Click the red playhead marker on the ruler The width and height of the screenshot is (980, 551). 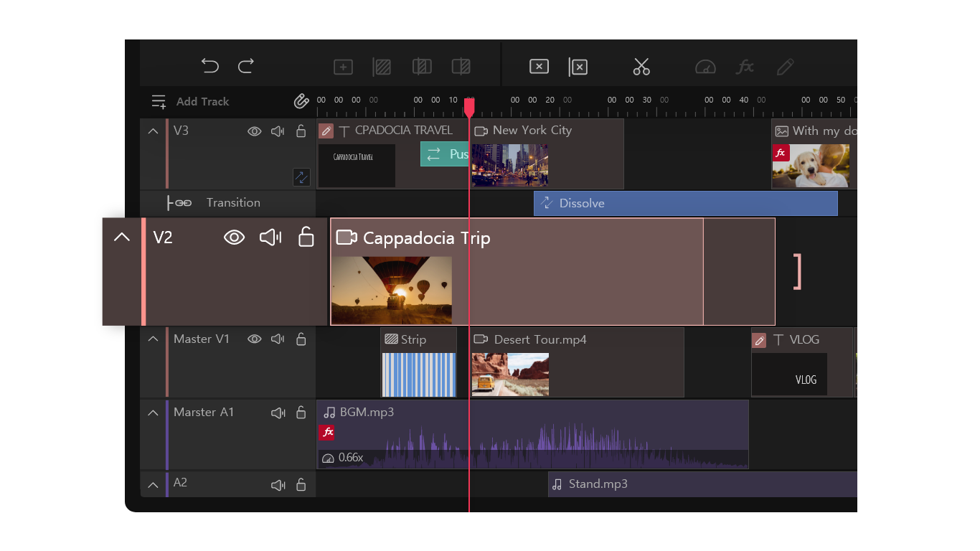469,107
